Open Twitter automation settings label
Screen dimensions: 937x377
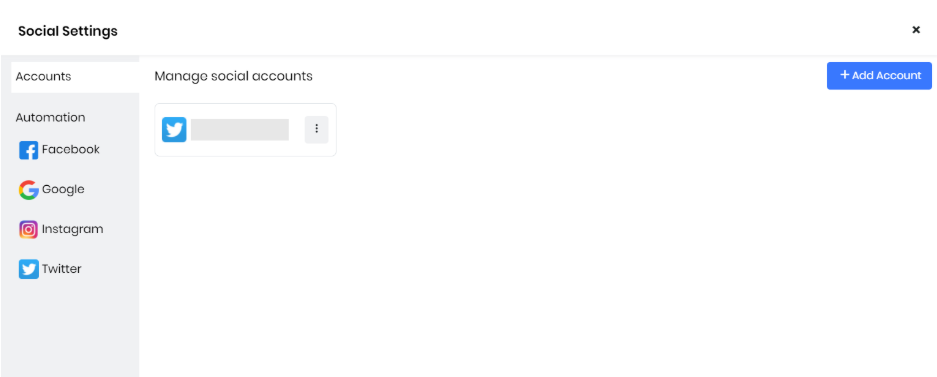[x=62, y=269]
